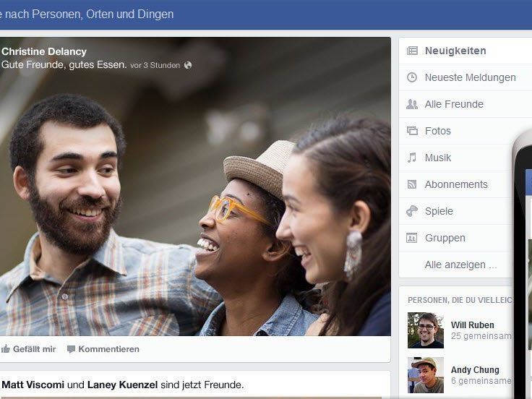
Task: Click the '25 gemeinsam' mutual friends text
Action: [x=481, y=336]
